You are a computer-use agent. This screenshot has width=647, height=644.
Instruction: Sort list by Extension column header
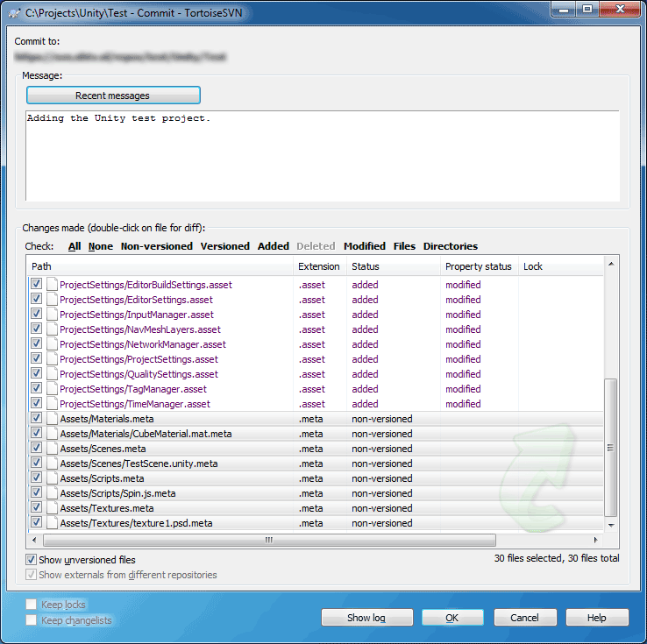319,266
